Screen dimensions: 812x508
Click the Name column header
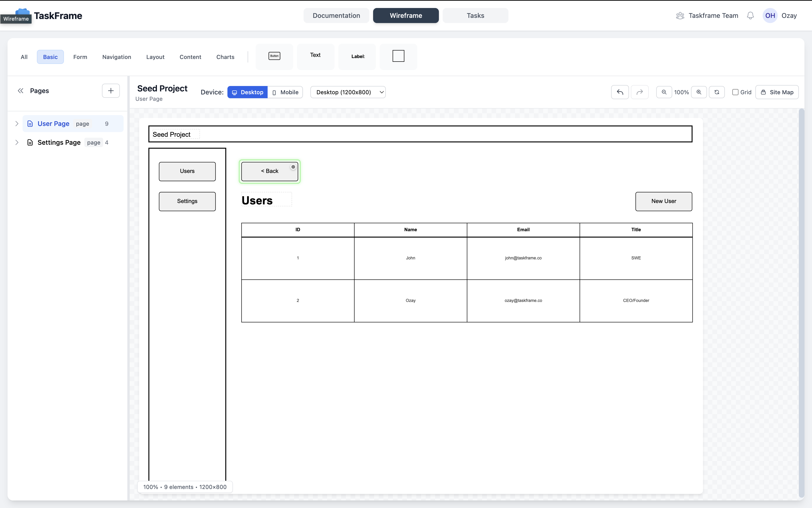(410, 230)
